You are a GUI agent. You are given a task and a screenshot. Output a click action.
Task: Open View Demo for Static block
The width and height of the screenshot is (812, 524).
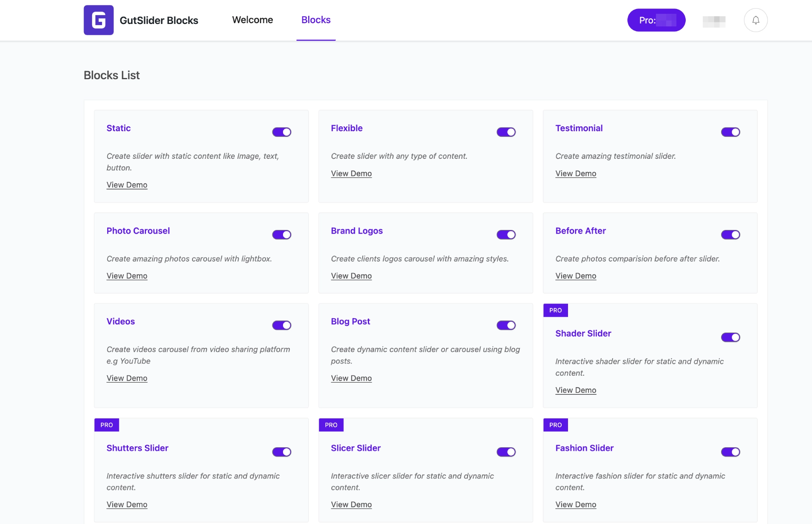(127, 185)
